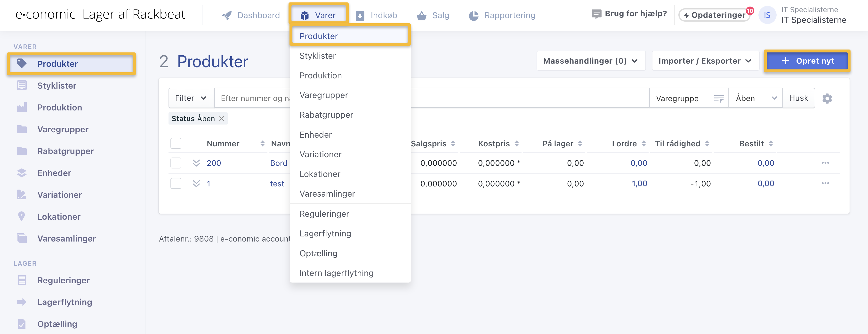Image resolution: width=868 pixels, height=334 pixels.
Task: Select the Enheder layers icon
Action: click(x=22, y=173)
